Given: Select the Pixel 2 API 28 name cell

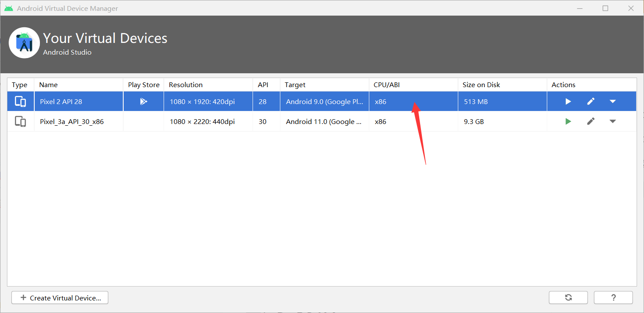Looking at the screenshot, I should click(79, 101).
